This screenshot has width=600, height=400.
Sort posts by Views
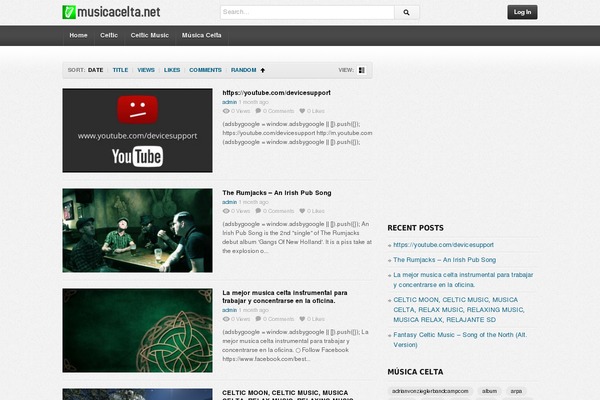click(x=146, y=70)
